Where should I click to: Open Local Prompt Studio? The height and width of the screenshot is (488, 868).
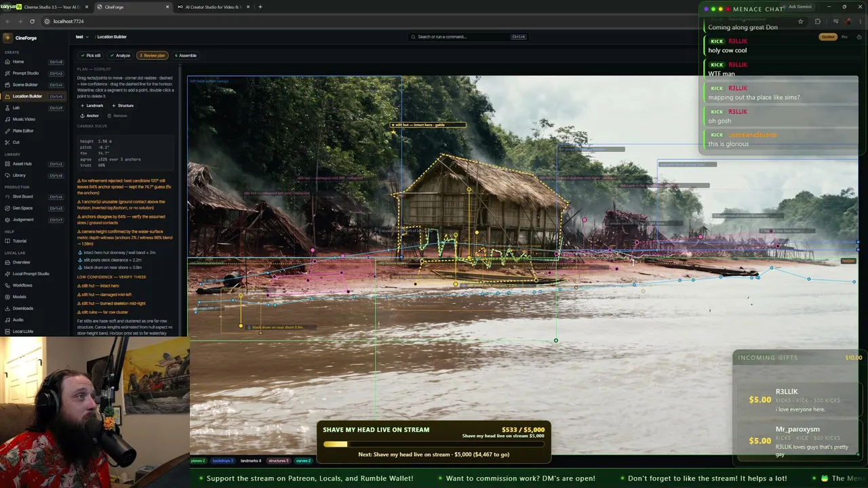31,274
